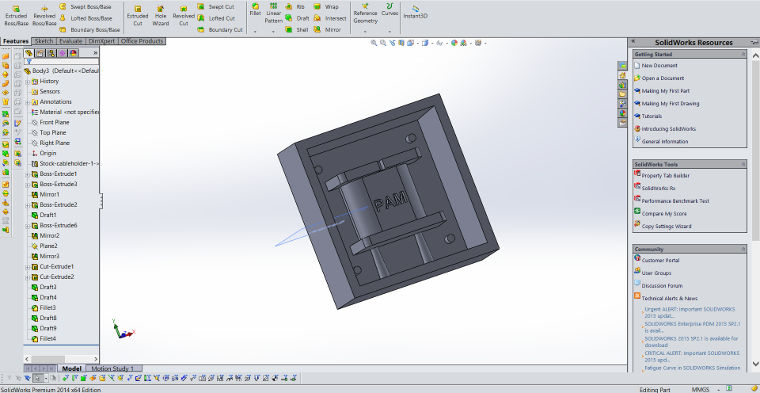
Task: Select the Revolved Cut tool
Action: [183, 16]
